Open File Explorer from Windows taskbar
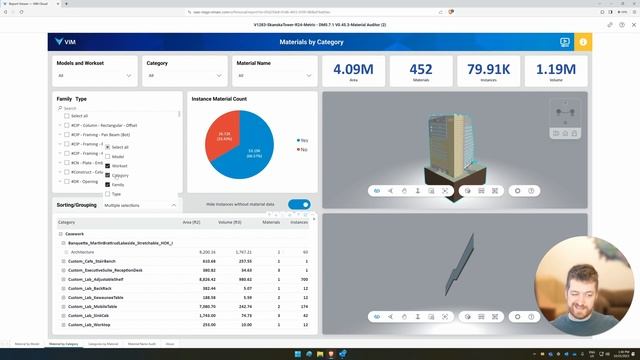This screenshot has height=360, width=640. click(320, 354)
